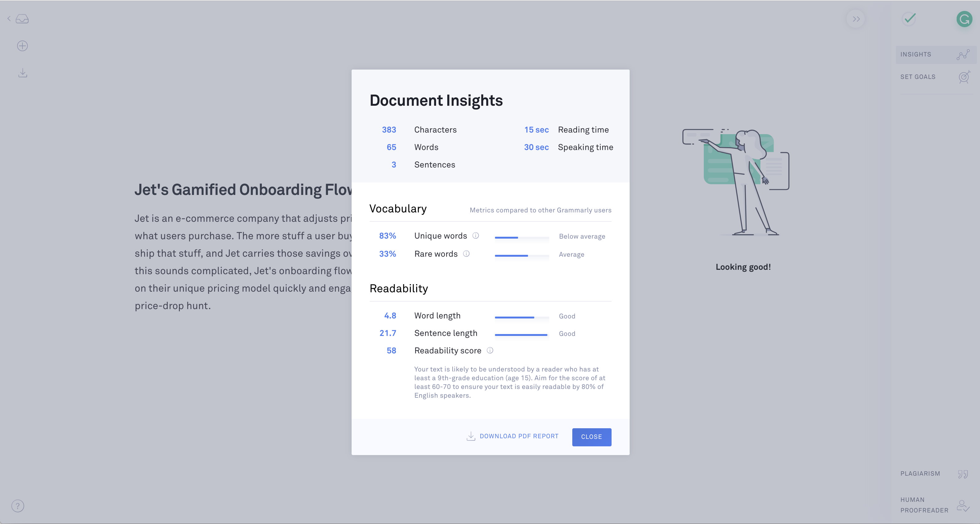Click the Human Proofreader person icon
980x524 pixels.
click(963, 505)
